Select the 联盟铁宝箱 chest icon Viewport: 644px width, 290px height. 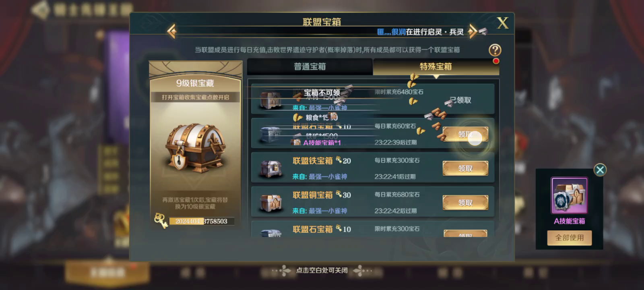click(x=270, y=168)
